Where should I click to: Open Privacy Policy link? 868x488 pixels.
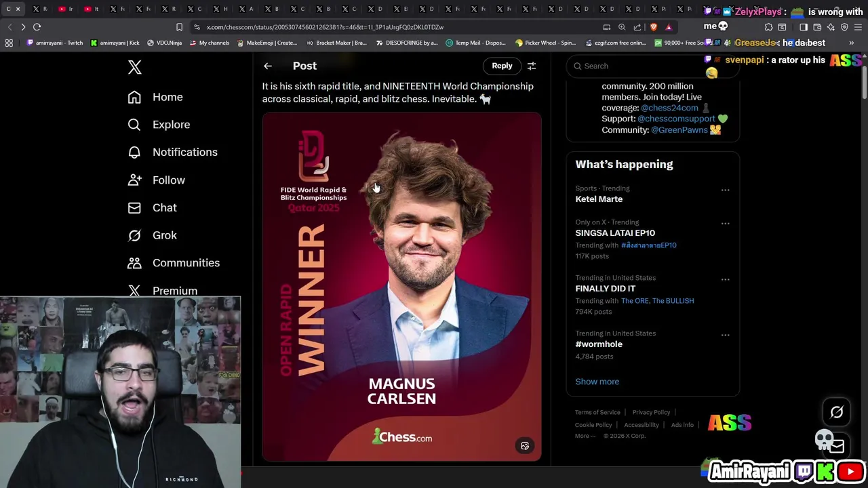pos(651,412)
